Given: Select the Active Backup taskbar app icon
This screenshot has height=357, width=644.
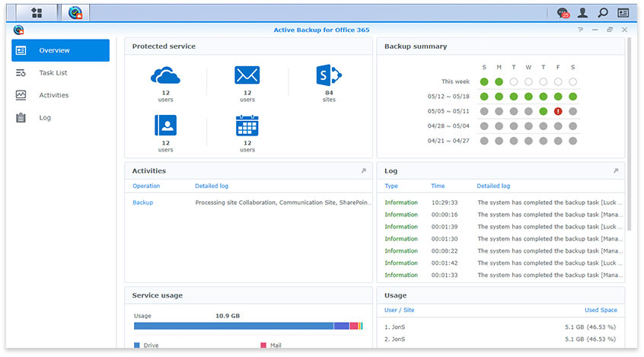Looking at the screenshot, I should click(75, 13).
